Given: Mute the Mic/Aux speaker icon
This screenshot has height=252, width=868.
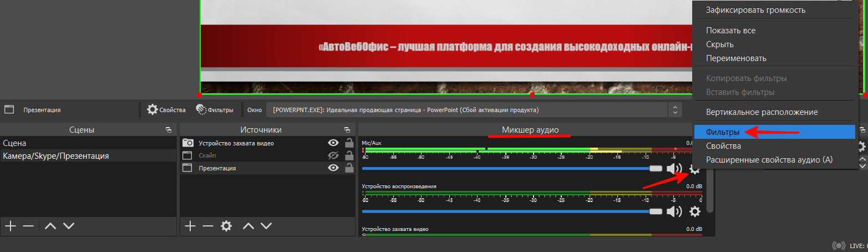Looking at the screenshot, I should tap(674, 168).
